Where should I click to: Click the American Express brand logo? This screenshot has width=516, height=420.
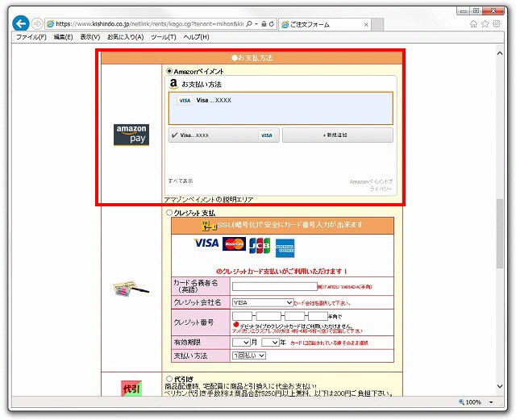[285, 247]
